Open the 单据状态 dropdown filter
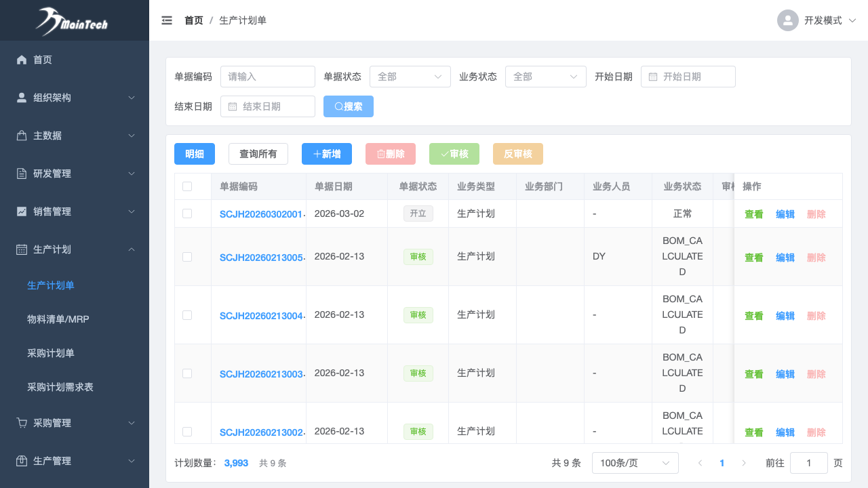The width and height of the screenshot is (868, 488). coord(410,77)
